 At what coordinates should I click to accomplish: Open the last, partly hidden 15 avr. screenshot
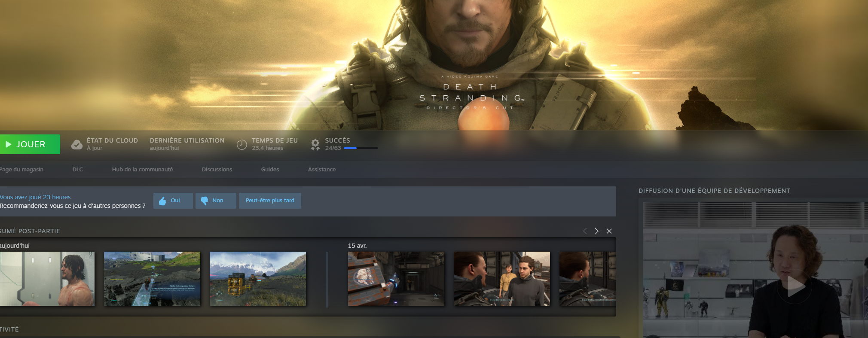coord(587,279)
